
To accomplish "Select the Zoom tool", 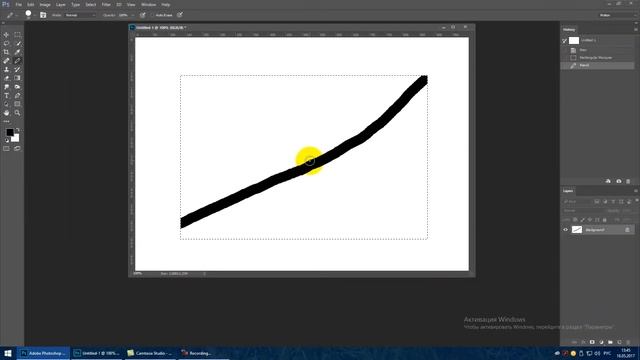I will (x=17, y=113).
